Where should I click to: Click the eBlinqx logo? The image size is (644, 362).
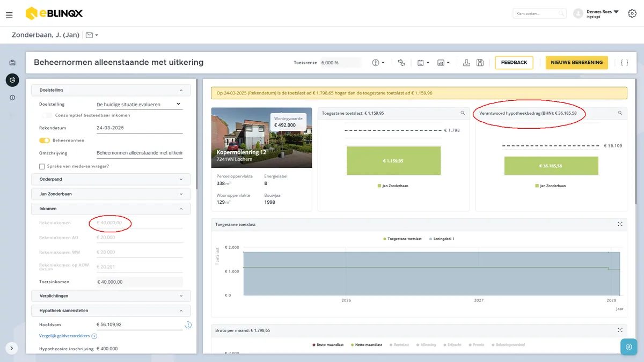(54, 13)
